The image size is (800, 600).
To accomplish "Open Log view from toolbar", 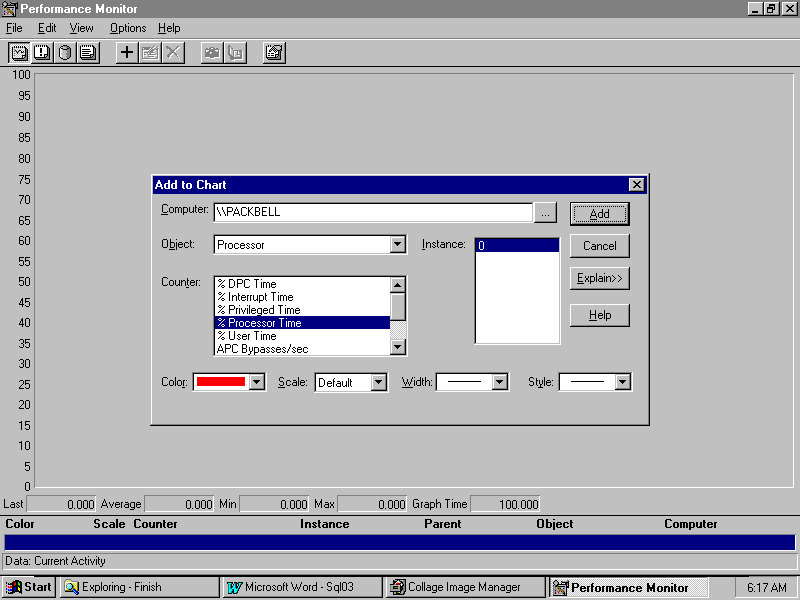I will click(65, 52).
